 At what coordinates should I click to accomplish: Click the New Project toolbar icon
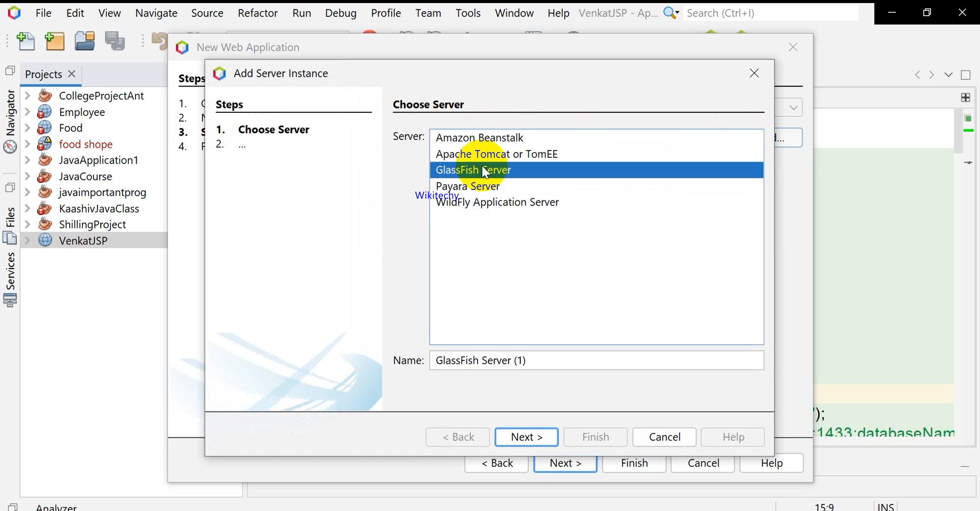point(55,41)
